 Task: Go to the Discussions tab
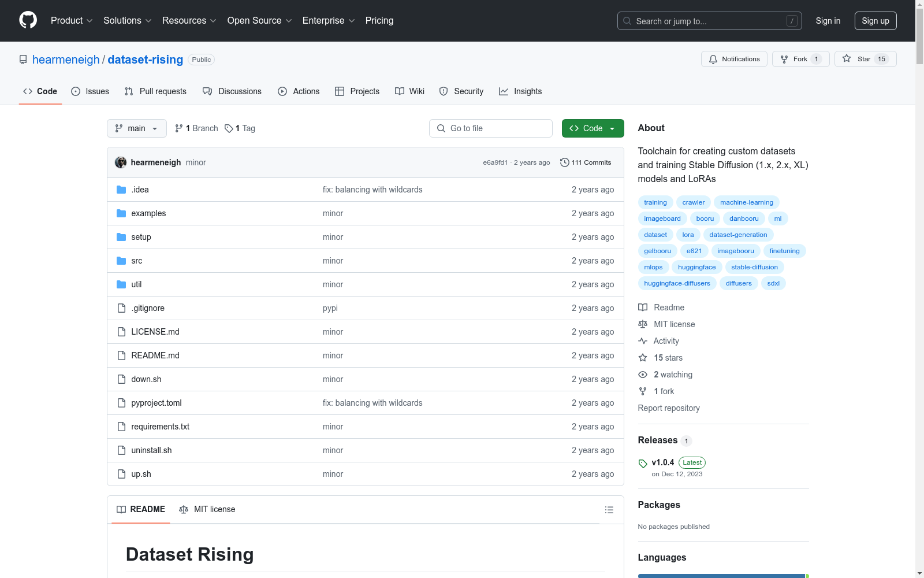(232, 91)
